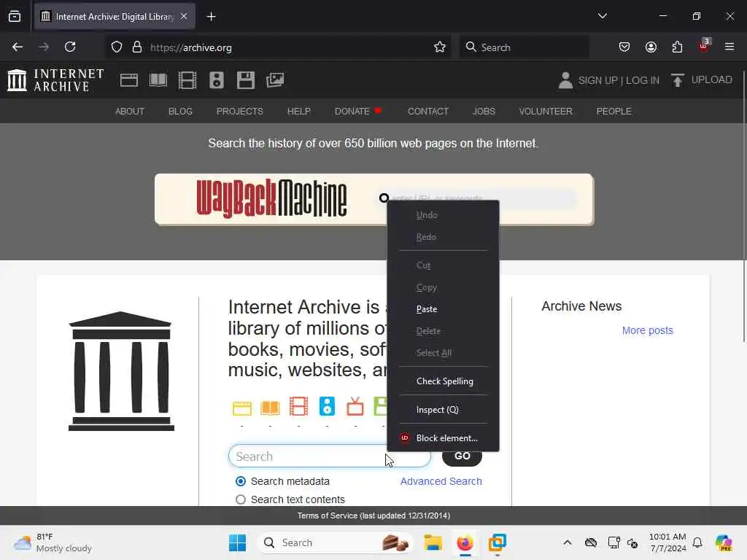The width and height of the screenshot is (747, 560).
Task: Open the CONTACT nav link
Action: tap(427, 112)
